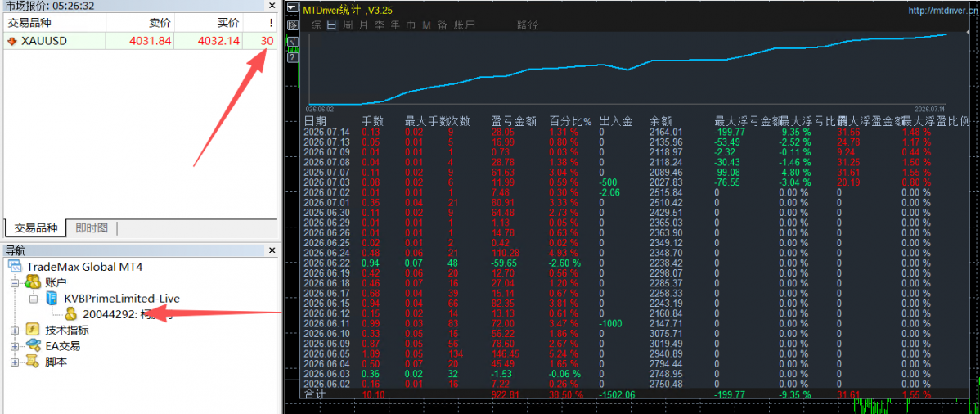The image size is (980, 414).
Task: Collapse the KVBPrimeLimited-Live tree node
Action: coord(33,299)
